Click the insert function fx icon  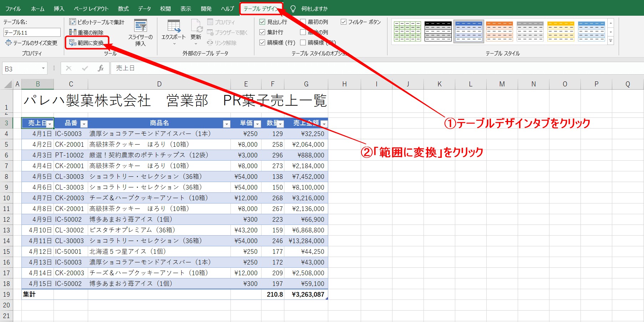101,68
